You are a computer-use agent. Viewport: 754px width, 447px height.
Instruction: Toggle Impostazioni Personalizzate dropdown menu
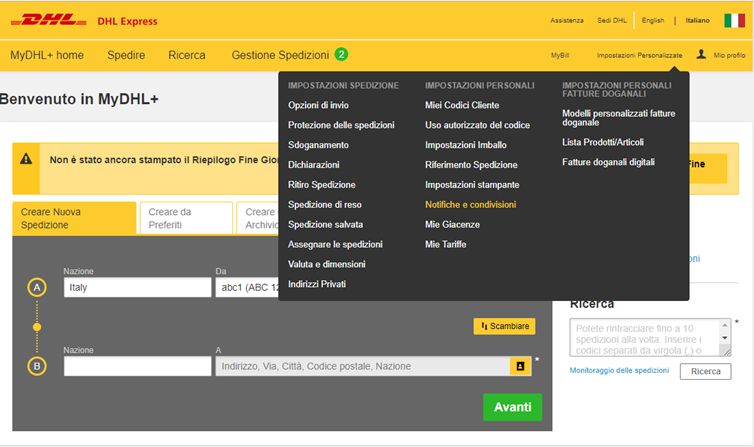click(639, 55)
